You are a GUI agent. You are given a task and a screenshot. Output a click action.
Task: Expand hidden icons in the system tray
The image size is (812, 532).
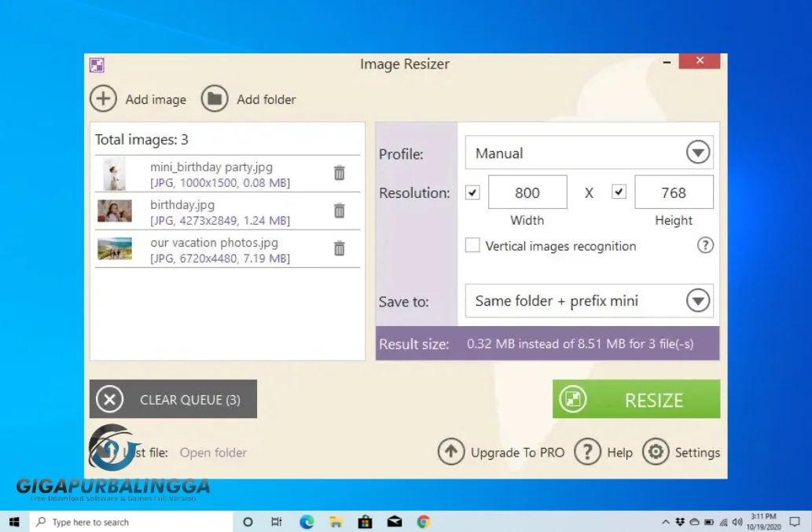tap(666, 521)
